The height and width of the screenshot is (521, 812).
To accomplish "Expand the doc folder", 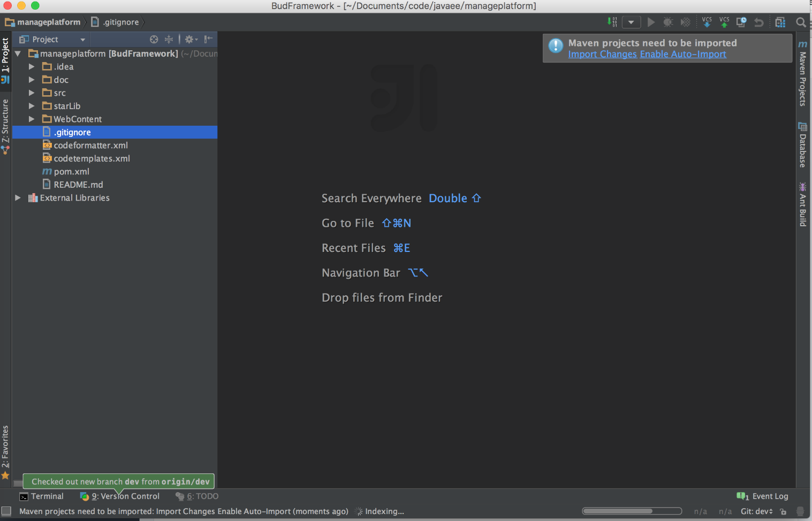I will (31, 80).
